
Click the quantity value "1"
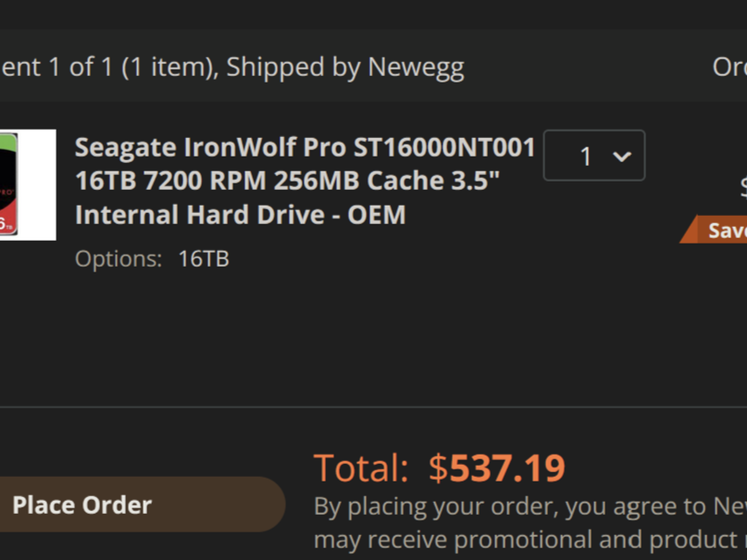click(x=585, y=156)
